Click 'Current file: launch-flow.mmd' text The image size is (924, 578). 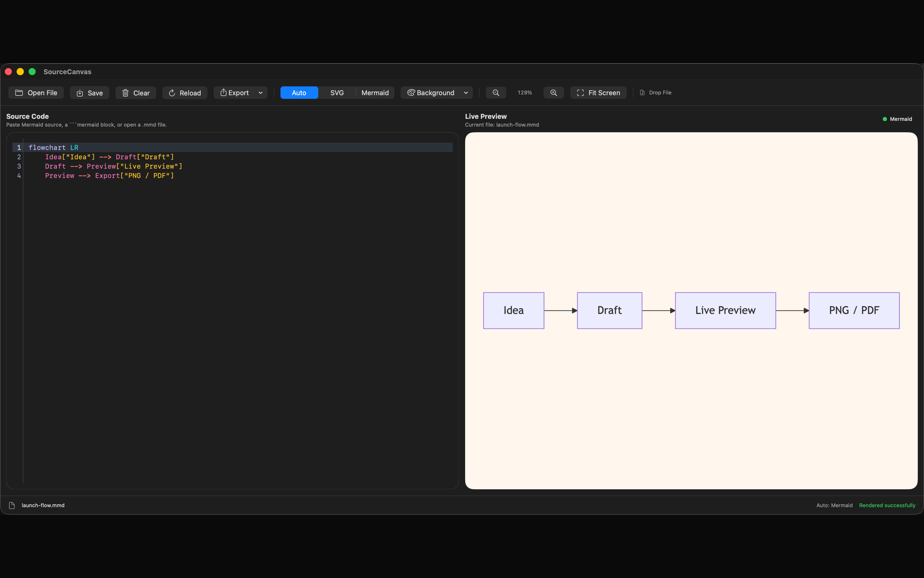(502, 125)
